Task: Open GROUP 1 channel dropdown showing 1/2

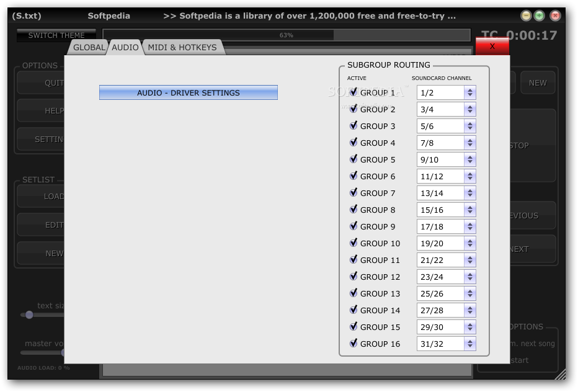Action: tap(446, 92)
